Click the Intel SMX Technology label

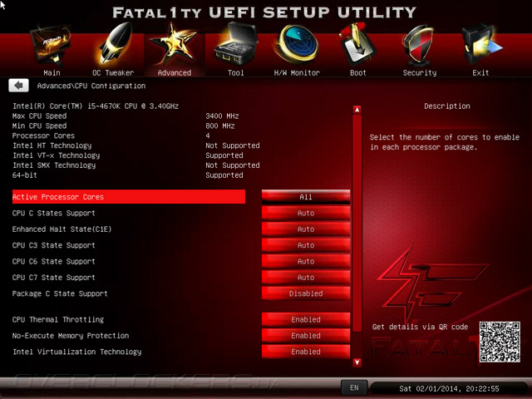(54, 165)
